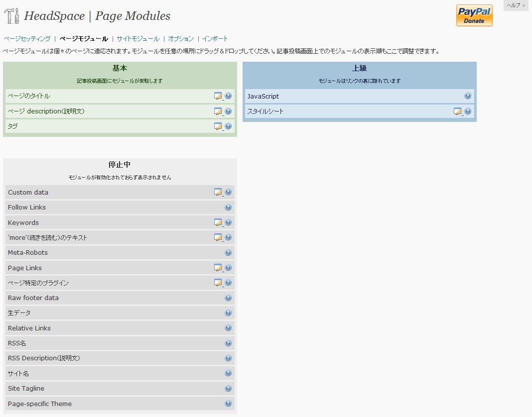Open the オプション tab

[181, 39]
